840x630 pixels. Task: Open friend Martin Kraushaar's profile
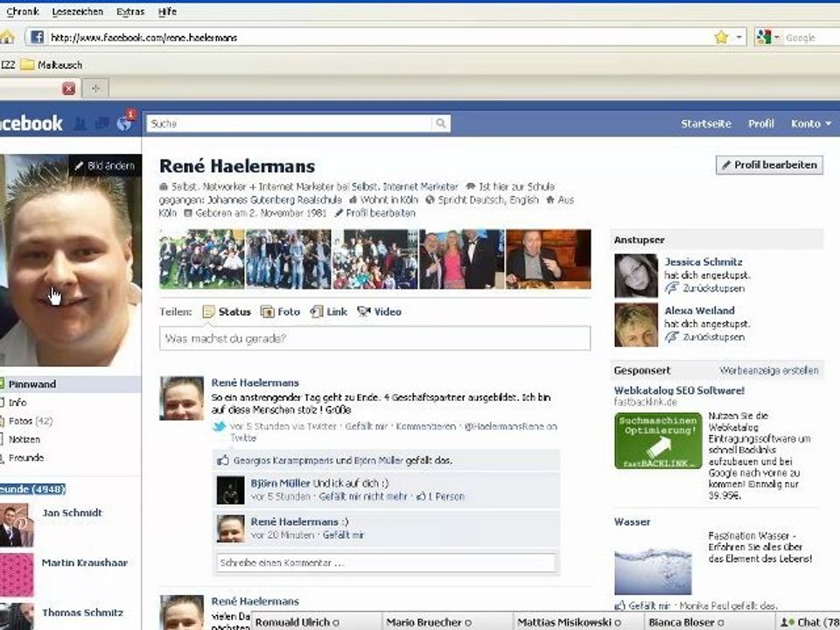pyautogui.click(x=85, y=563)
